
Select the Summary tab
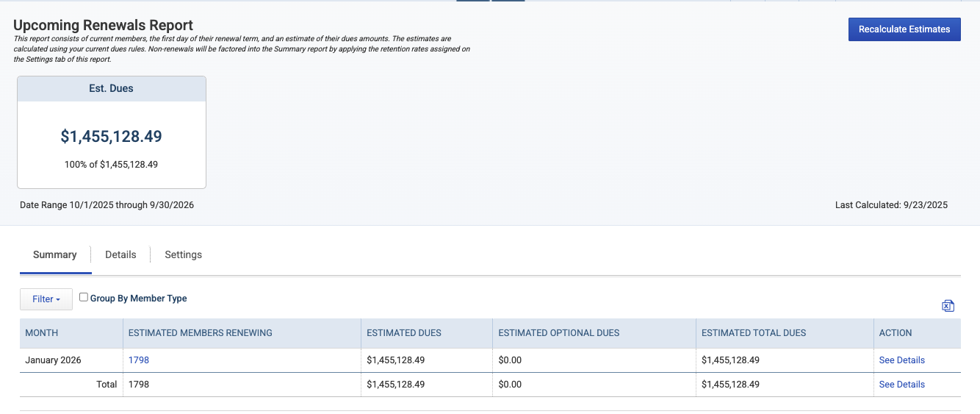pos(55,254)
